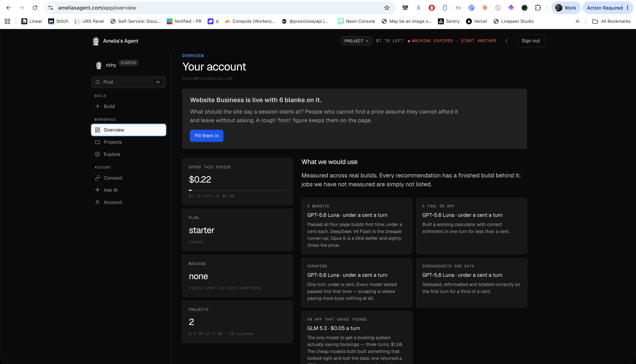This screenshot has width=636, height=364.
Task: Click the SCRAPING recommendation card
Action: [x=356, y=282]
